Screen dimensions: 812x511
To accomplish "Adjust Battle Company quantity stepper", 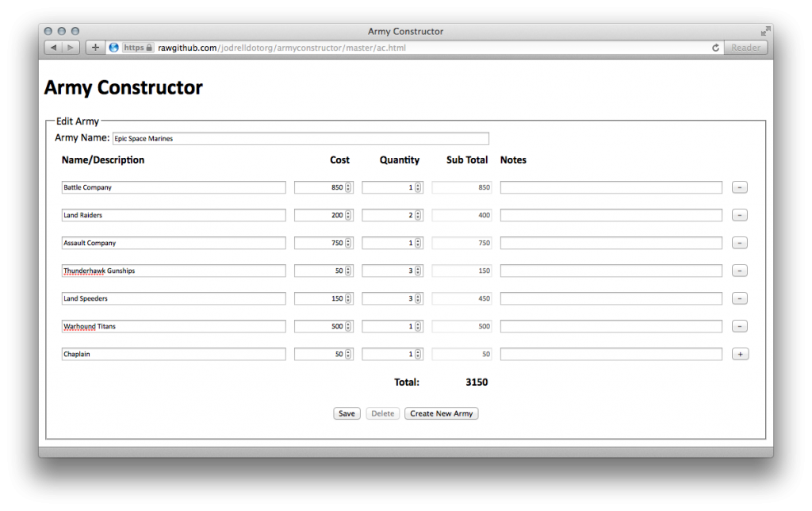I will point(418,187).
